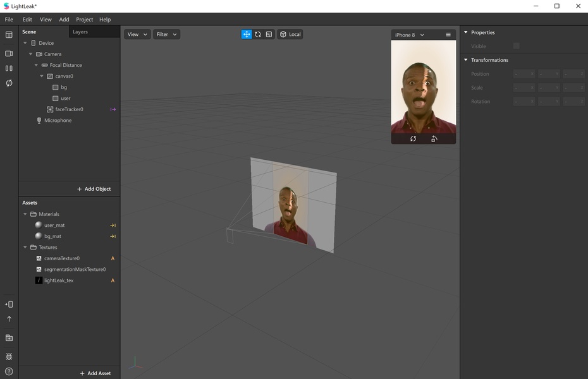588x379 pixels.
Task: Click the bug icon in left sidebar
Action: tap(9, 357)
